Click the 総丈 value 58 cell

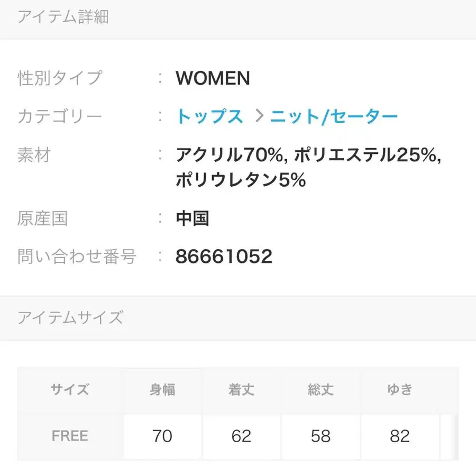321,436
